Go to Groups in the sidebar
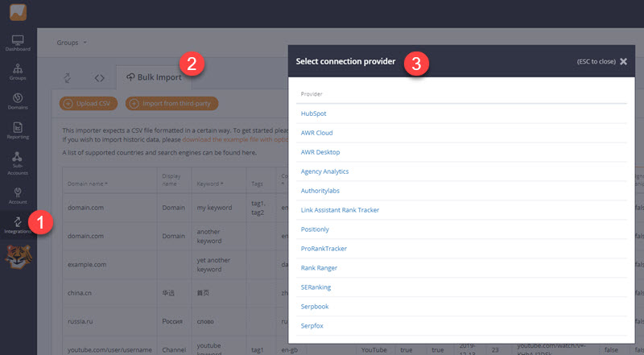The height and width of the screenshot is (355, 644). pos(18,72)
